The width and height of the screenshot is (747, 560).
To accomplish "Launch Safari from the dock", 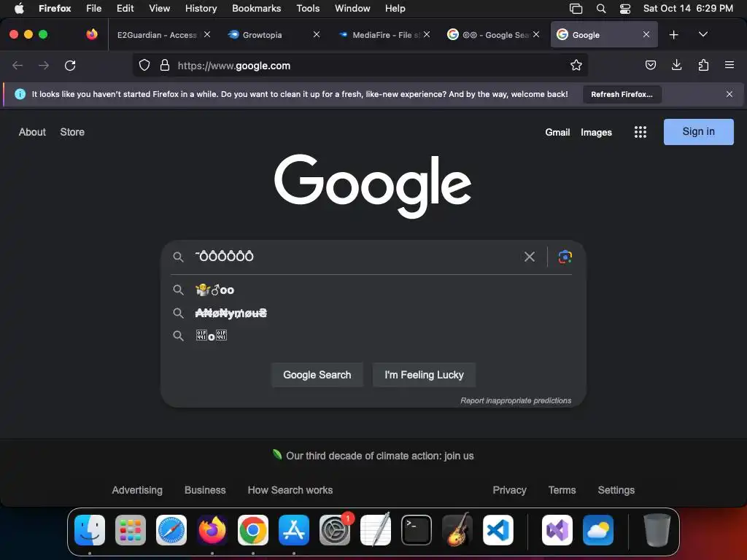I will click(171, 530).
